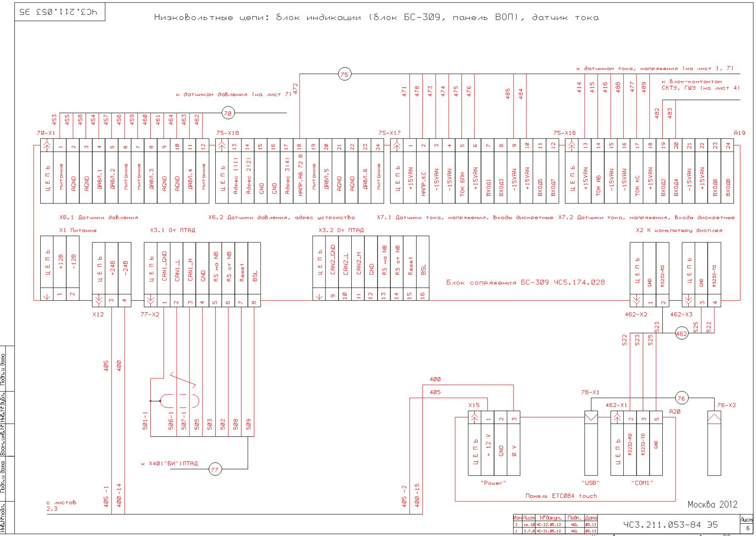Screen dimensions: 756x536
Task: Click the 'CAN2_H' pin cell
Action: pos(358,261)
